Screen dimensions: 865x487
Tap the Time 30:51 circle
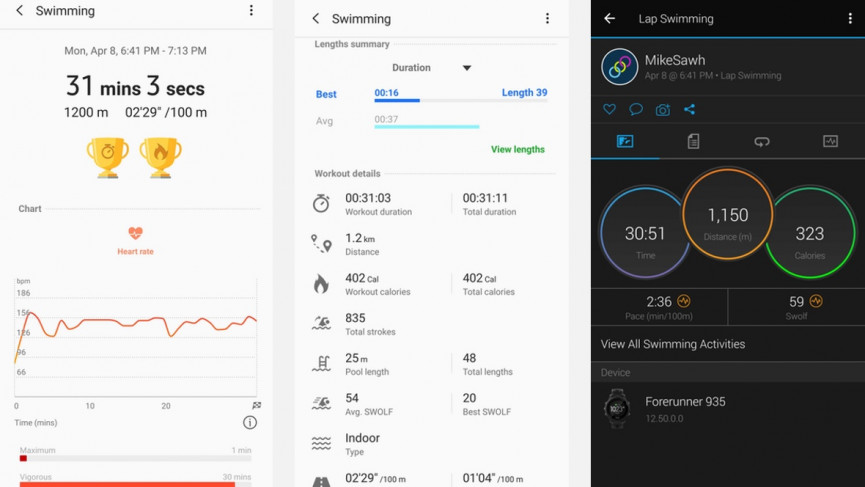[x=645, y=233]
